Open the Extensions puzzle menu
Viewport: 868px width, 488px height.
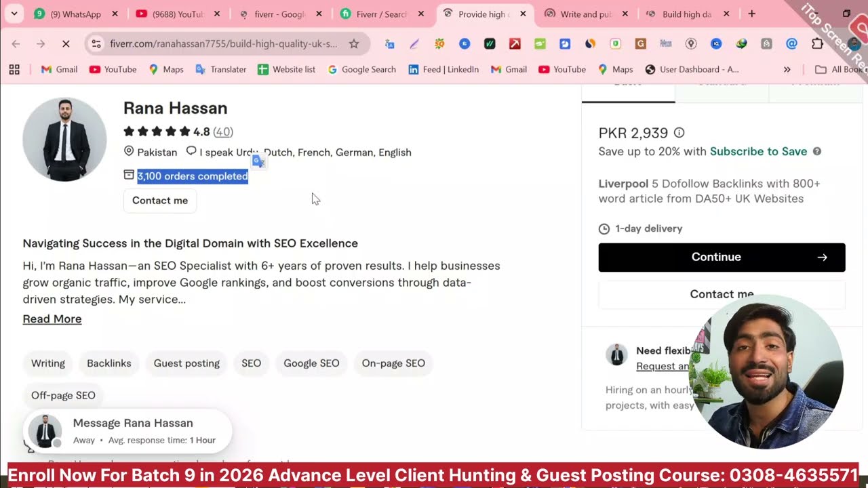tap(817, 44)
